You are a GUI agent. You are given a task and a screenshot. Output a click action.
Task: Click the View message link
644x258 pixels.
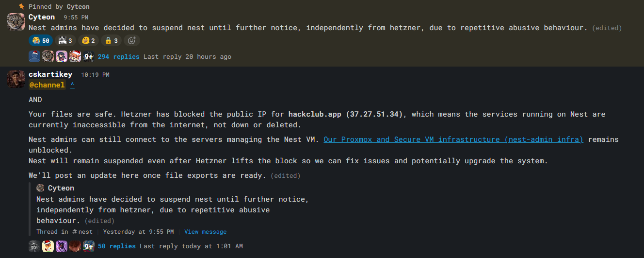[205, 232]
